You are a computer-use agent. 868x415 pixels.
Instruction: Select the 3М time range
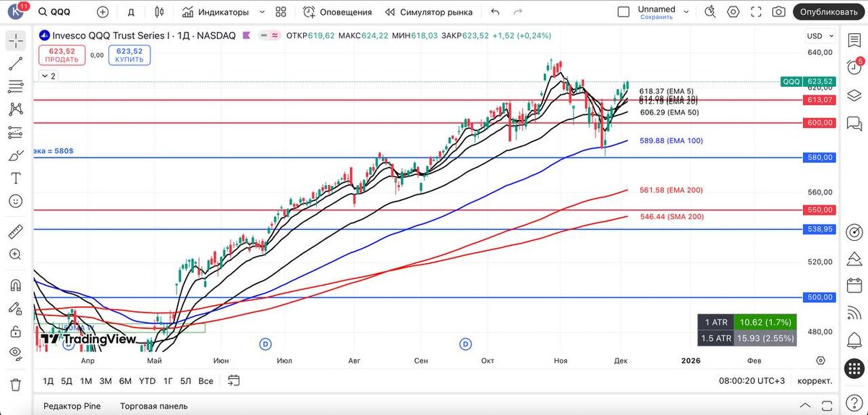pyautogui.click(x=106, y=380)
